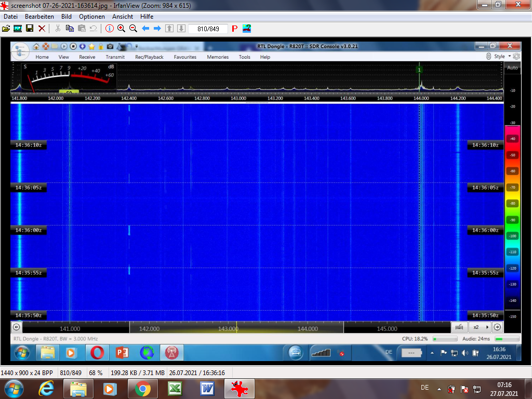Click the green marker 1 on spectrum
The width and height of the screenshot is (532, 399).
click(x=419, y=70)
